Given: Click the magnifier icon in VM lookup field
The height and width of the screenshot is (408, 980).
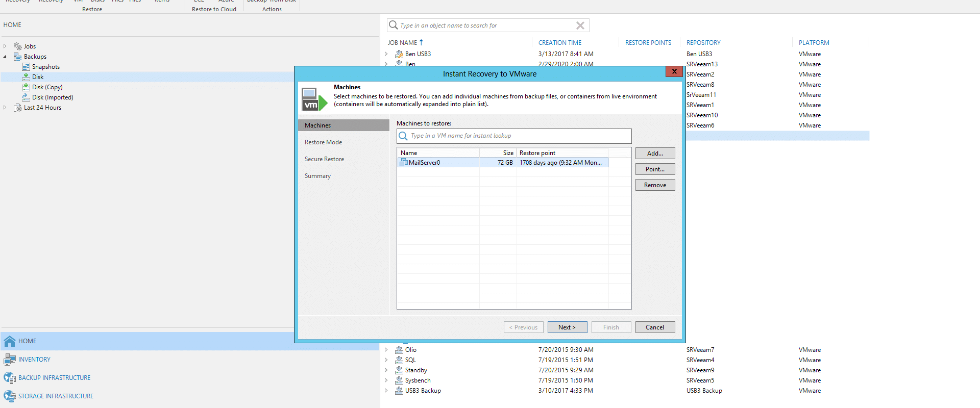Looking at the screenshot, I should [x=404, y=136].
